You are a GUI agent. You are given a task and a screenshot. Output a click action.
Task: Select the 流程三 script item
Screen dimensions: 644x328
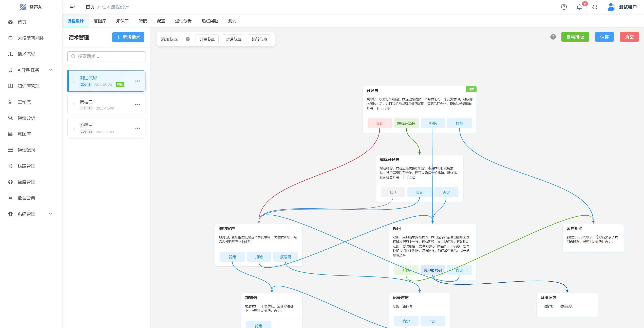(106, 128)
